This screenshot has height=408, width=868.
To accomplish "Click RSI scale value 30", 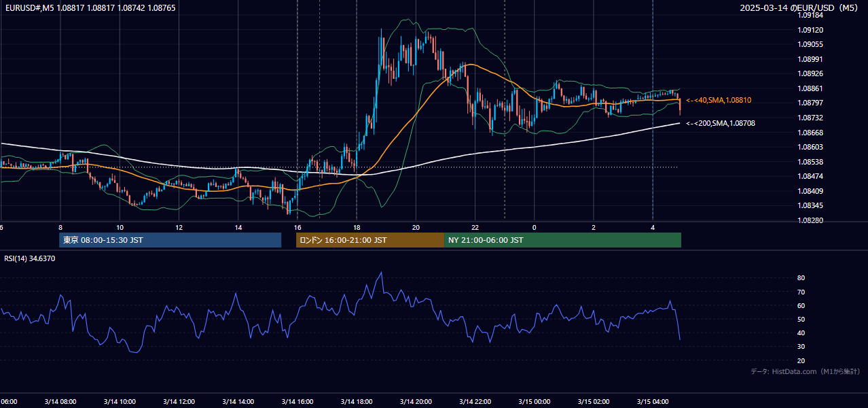I will (x=801, y=347).
